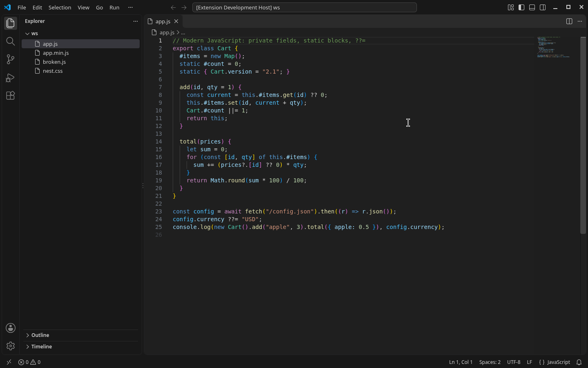Viewport: 588px width, 368px height.
Task: Open the Go menu
Action: tap(99, 7)
